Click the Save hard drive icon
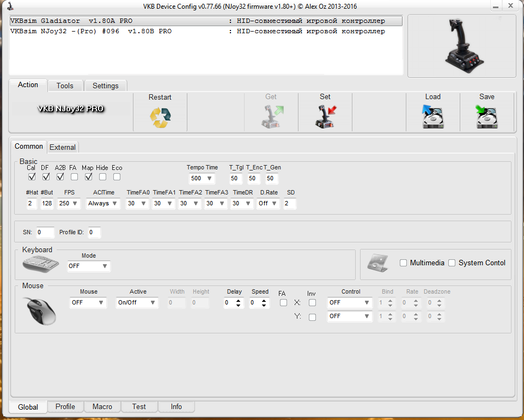Screen dimensions: 524x420 [486, 117]
